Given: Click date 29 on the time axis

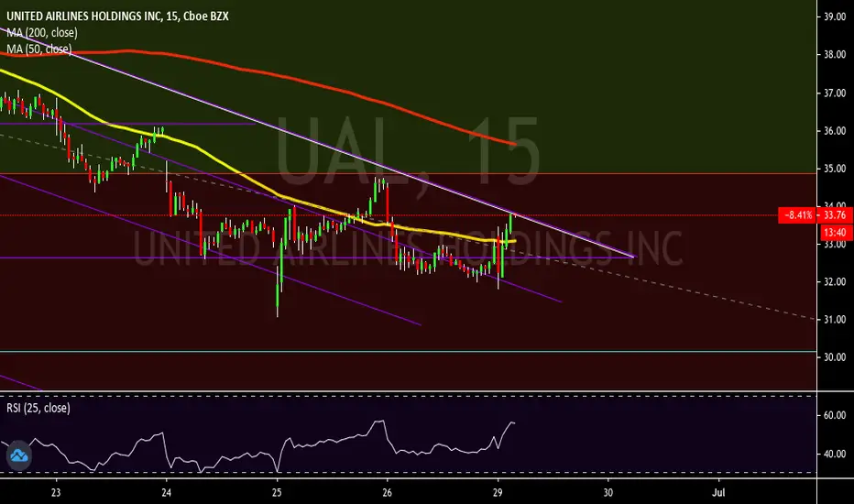Looking at the screenshot, I should [498, 493].
